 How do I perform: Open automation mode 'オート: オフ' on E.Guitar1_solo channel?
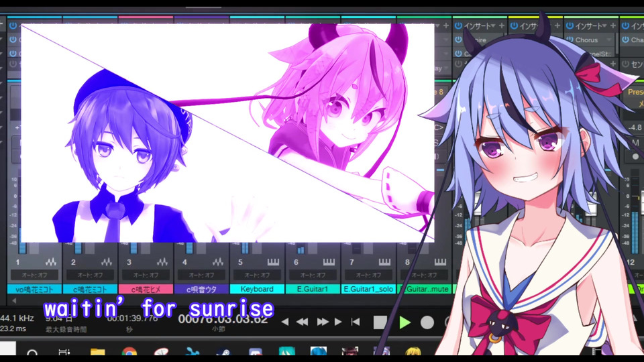368,275
